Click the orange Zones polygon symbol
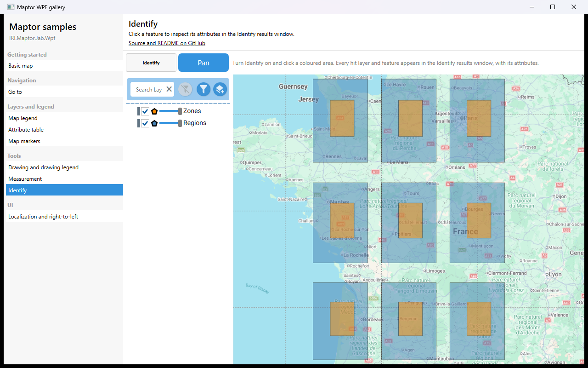 click(154, 111)
